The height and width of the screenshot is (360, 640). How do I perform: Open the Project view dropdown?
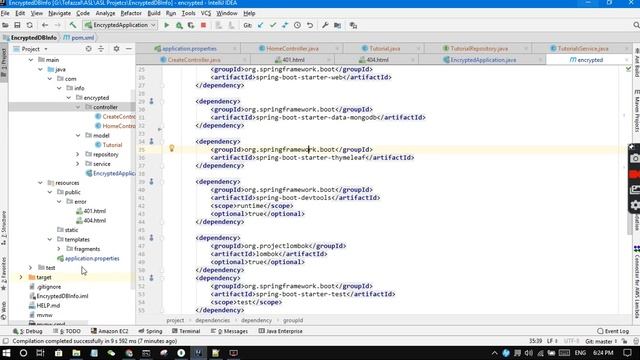coord(46,49)
